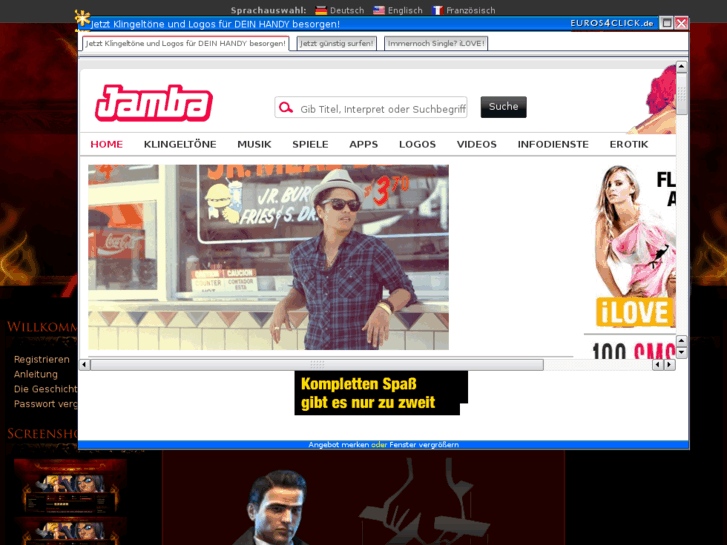Image resolution: width=727 pixels, height=545 pixels.
Task: Click 'Fenster vergrößern' link
Action: point(424,444)
